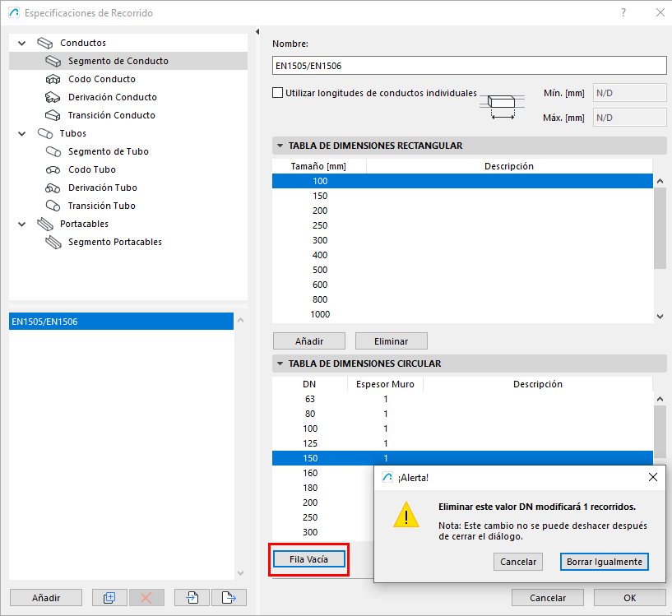
Task: Collapse Tabla de Dimensiones Rectangular section
Action: tap(280, 146)
